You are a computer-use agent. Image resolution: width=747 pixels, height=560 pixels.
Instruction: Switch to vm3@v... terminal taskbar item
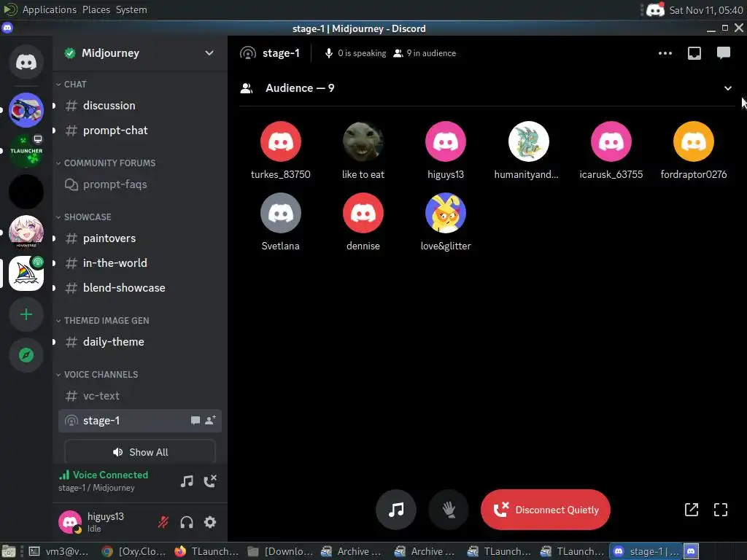[x=58, y=551]
